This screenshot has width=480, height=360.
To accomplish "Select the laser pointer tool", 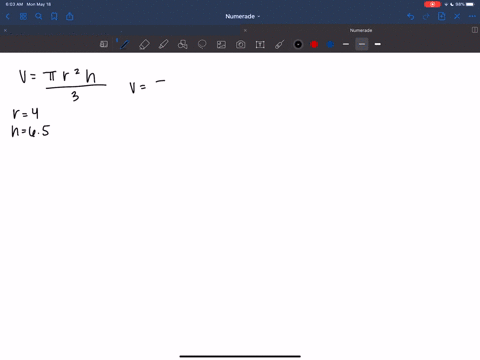I will tap(279, 44).
